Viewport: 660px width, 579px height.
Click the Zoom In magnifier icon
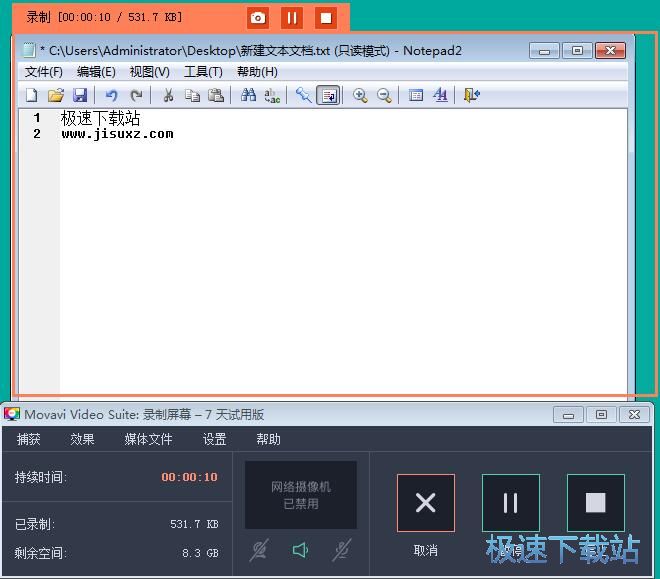pyautogui.click(x=360, y=95)
